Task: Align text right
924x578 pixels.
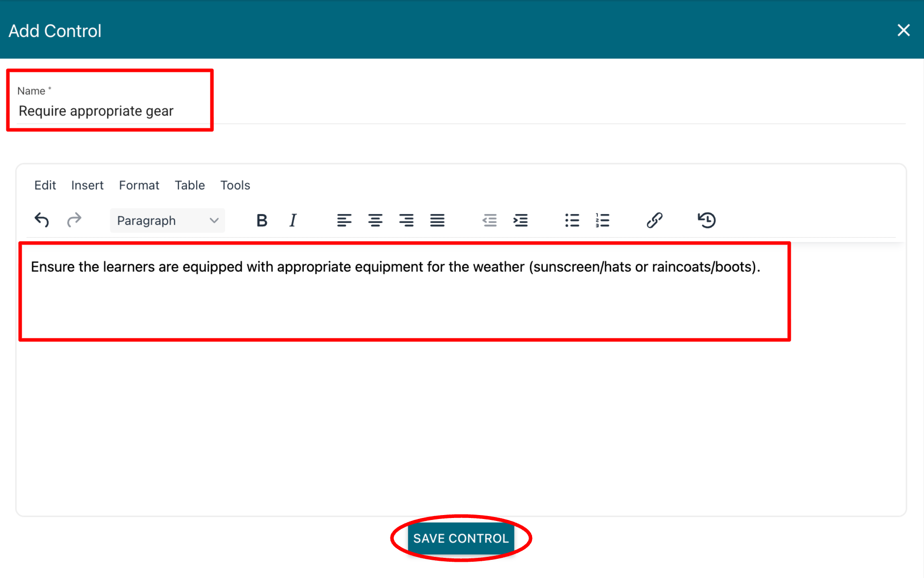Action: click(x=406, y=220)
